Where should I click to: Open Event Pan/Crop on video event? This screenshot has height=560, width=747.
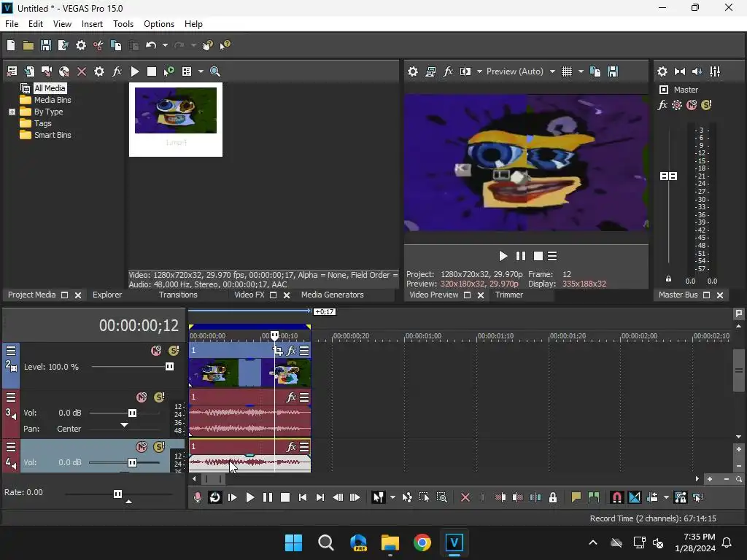point(278,351)
